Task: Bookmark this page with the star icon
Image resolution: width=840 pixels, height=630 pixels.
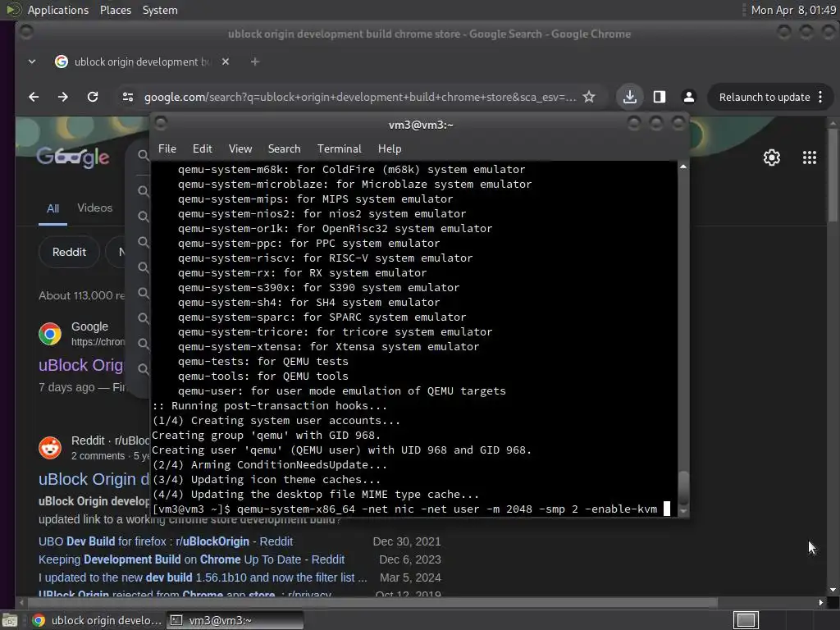Action: (x=589, y=97)
